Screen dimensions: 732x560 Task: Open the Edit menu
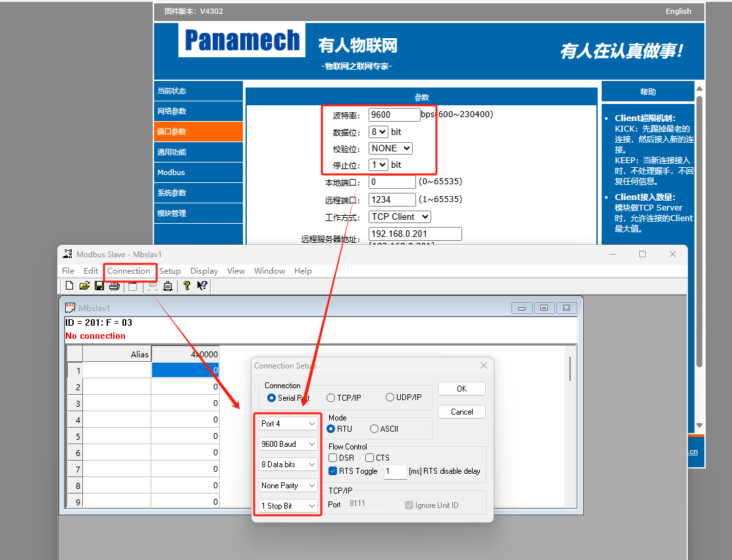91,270
